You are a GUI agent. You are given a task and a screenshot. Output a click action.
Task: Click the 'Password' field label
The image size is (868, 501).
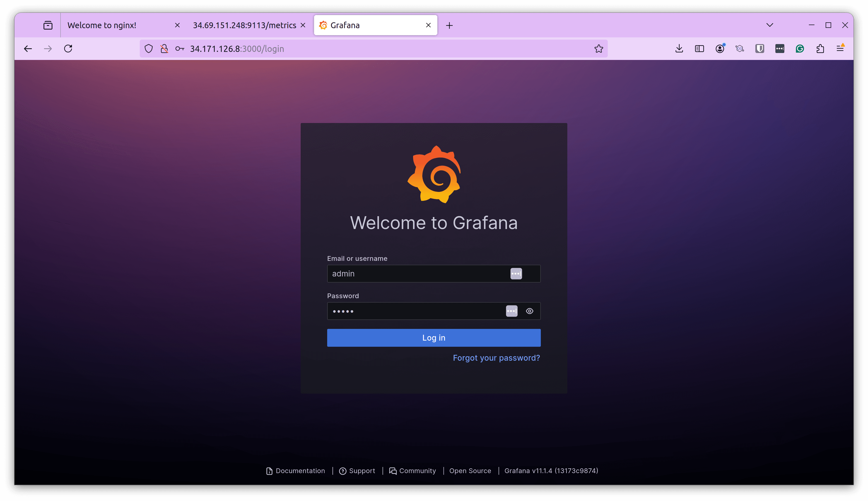[x=343, y=296]
